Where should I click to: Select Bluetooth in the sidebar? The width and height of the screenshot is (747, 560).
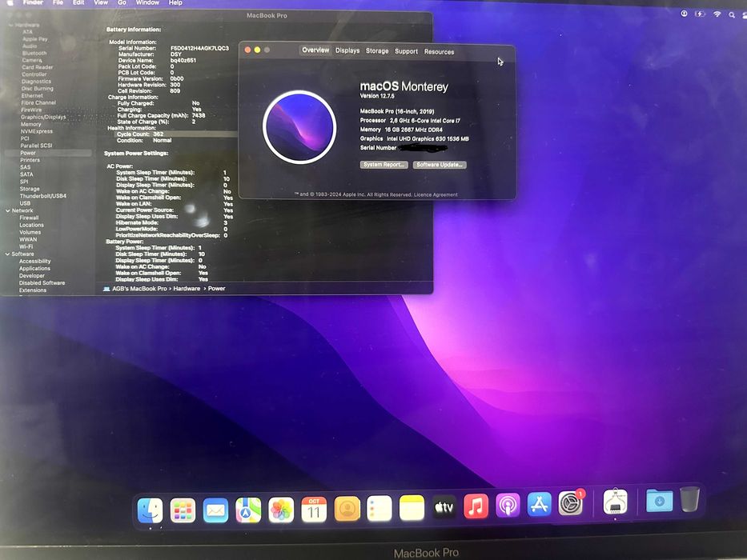click(x=34, y=53)
